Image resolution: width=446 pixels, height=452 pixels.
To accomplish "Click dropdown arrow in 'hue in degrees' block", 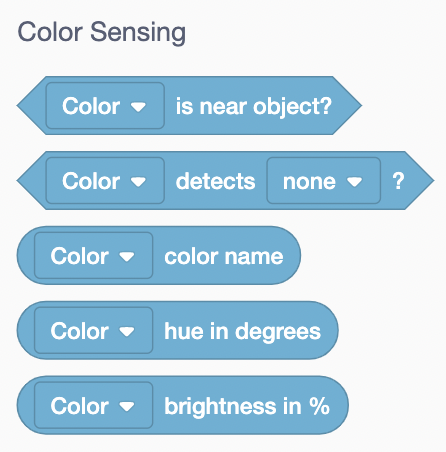I will point(127,332).
